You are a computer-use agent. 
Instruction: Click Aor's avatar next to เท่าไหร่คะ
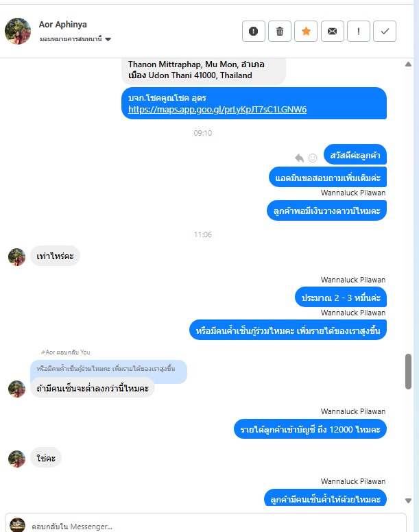(x=16, y=257)
